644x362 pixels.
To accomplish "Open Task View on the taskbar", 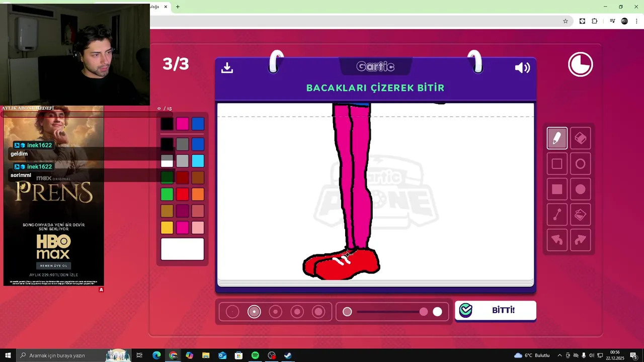I will (x=139, y=355).
